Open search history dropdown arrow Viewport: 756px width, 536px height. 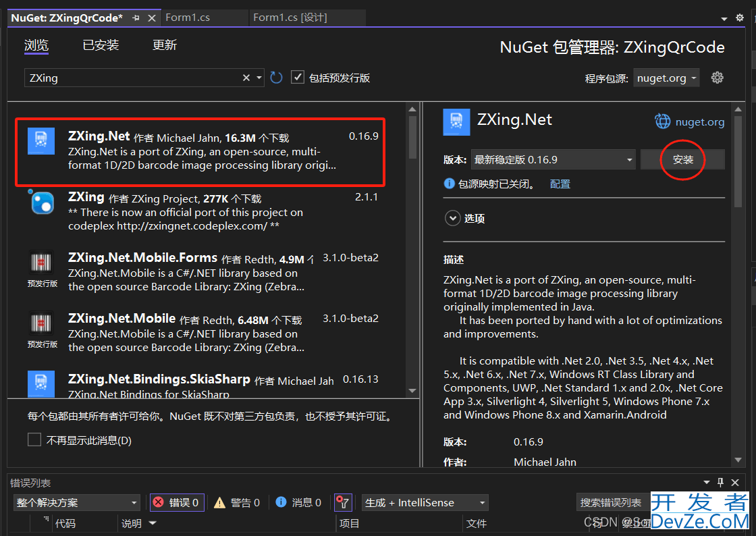(259, 78)
